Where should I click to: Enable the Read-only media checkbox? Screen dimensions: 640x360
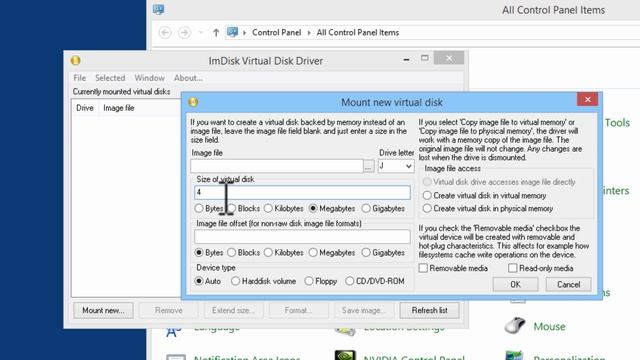tap(513, 268)
